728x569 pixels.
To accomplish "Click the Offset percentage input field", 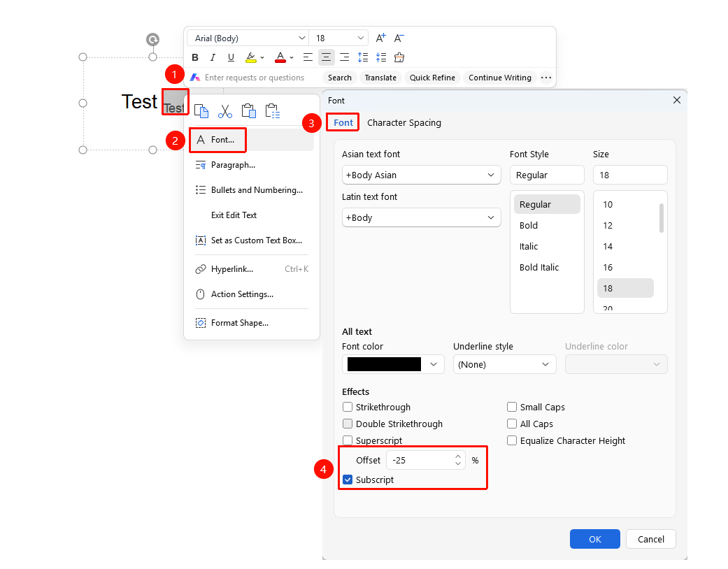I will [425, 460].
